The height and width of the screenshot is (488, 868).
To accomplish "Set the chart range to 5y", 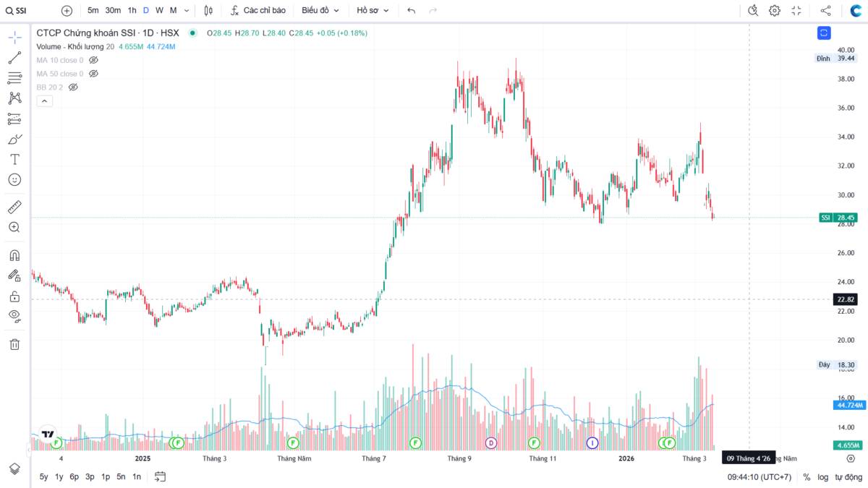I will click(x=44, y=476).
